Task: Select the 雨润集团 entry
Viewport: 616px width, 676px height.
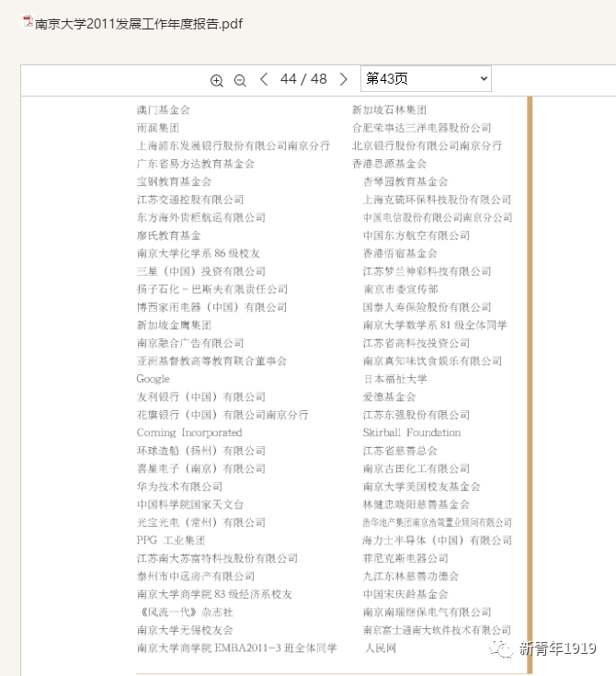Action: tap(158, 128)
